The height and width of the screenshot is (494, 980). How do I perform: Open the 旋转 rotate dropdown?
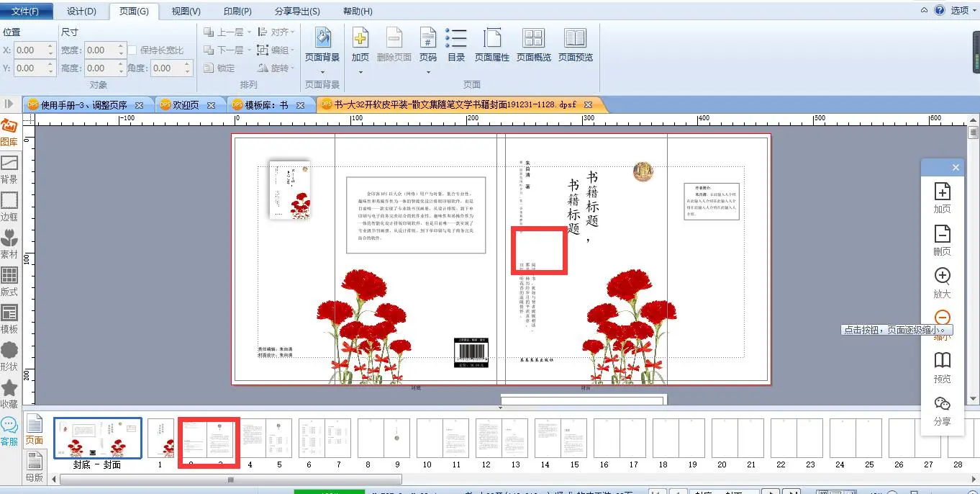tap(276, 68)
